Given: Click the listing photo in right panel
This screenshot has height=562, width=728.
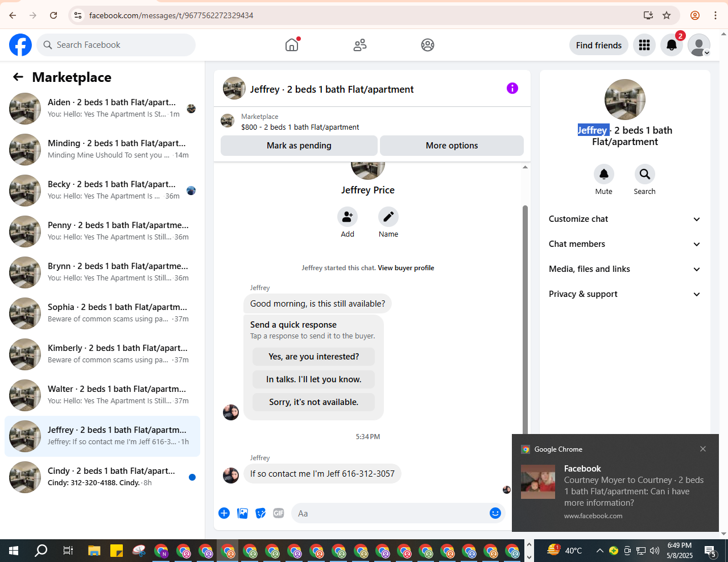Looking at the screenshot, I should [x=625, y=100].
